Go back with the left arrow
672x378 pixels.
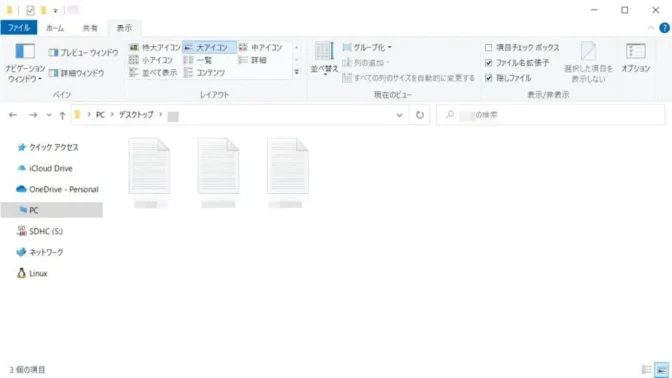coord(13,115)
